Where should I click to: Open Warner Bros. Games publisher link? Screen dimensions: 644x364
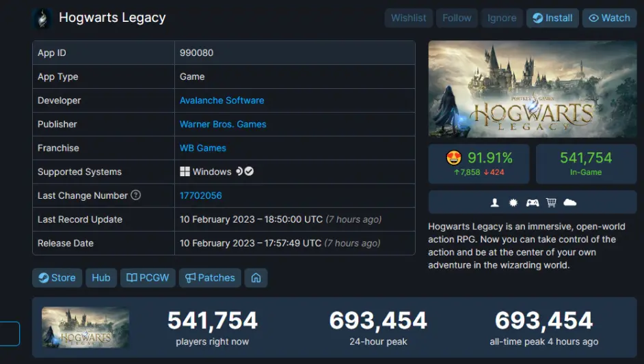click(223, 124)
